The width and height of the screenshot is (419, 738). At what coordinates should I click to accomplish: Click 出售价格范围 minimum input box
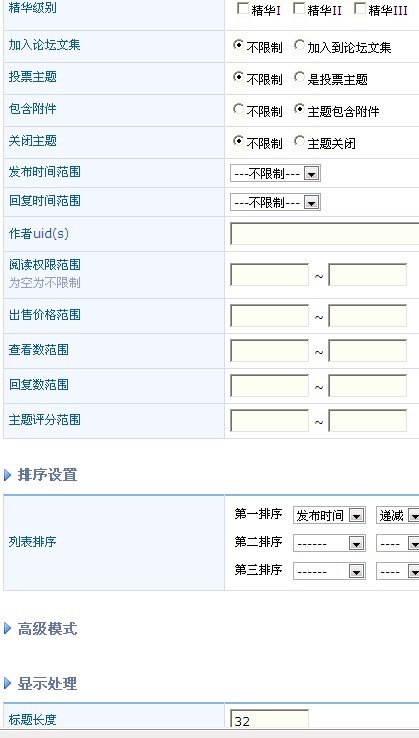pyautogui.click(x=269, y=316)
